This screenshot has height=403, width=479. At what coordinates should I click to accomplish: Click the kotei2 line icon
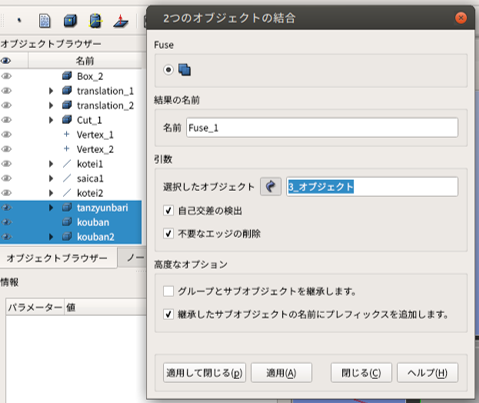(x=67, y=193)
